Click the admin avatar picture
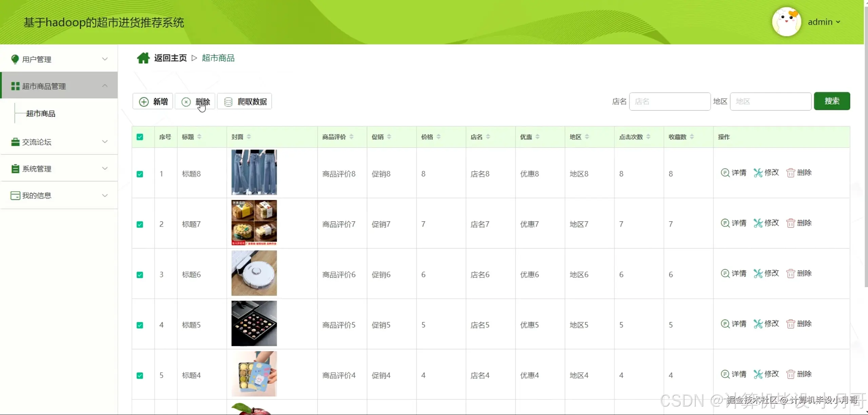This screenshot has width=868, height=415. coord(786,22)
